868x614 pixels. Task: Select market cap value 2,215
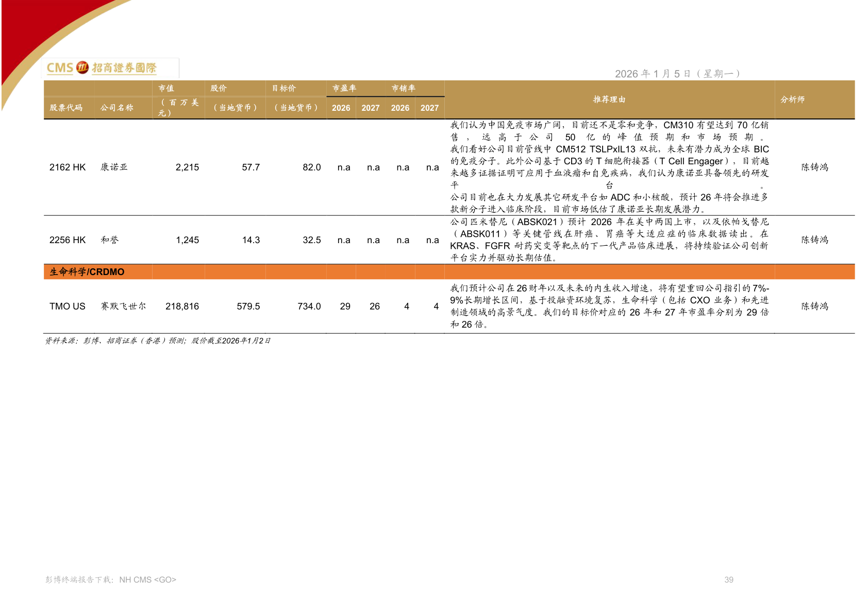pos(187,167)
